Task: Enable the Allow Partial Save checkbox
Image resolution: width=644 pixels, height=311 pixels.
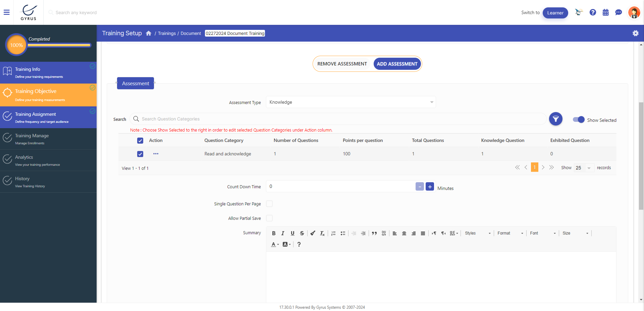Action: click(x=269, y=218)
